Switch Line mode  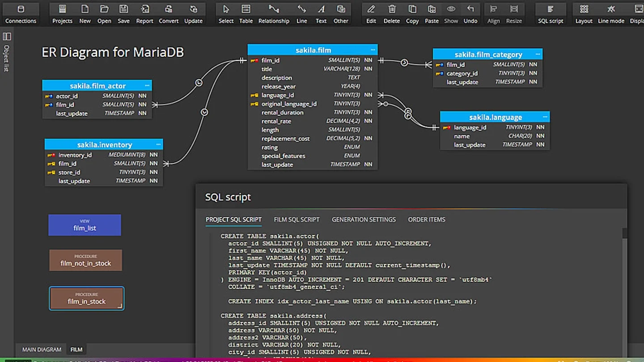611,14
